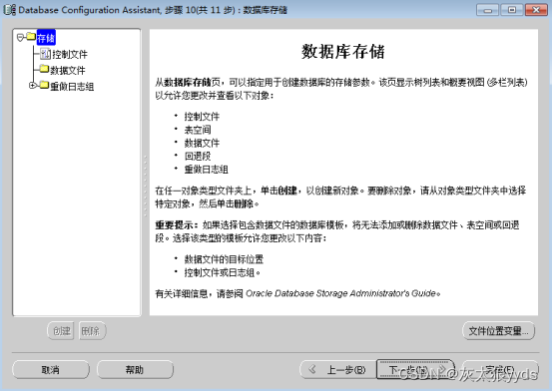Select the 数据文件 tree item
This screenshot has height=392, width=553.
coord(67,70)
